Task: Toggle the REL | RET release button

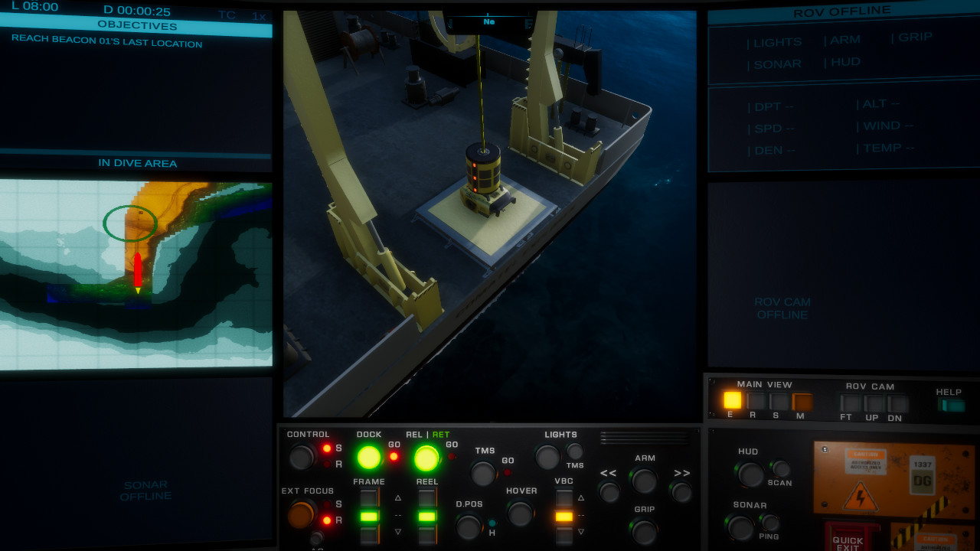Action: point(427,457)
